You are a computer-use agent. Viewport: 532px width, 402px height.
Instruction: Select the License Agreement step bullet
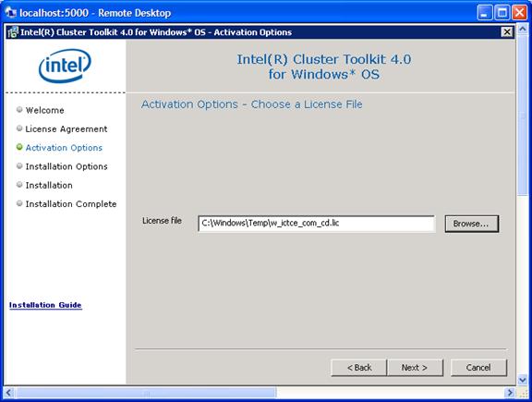click(x=19, y=128)
